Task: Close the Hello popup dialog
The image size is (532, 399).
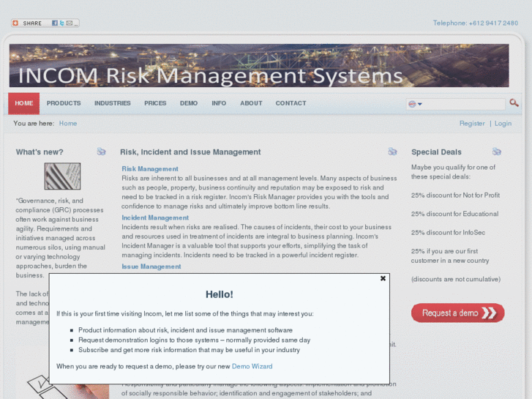Action: [383, 278]
